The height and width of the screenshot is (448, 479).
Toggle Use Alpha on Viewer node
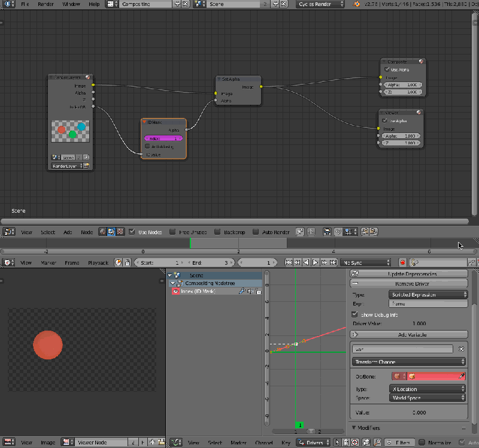[x=385, y=121]
